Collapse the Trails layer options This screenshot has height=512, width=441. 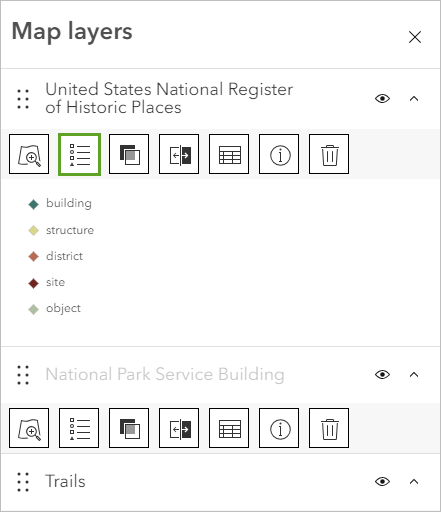[x=414, y=482]
